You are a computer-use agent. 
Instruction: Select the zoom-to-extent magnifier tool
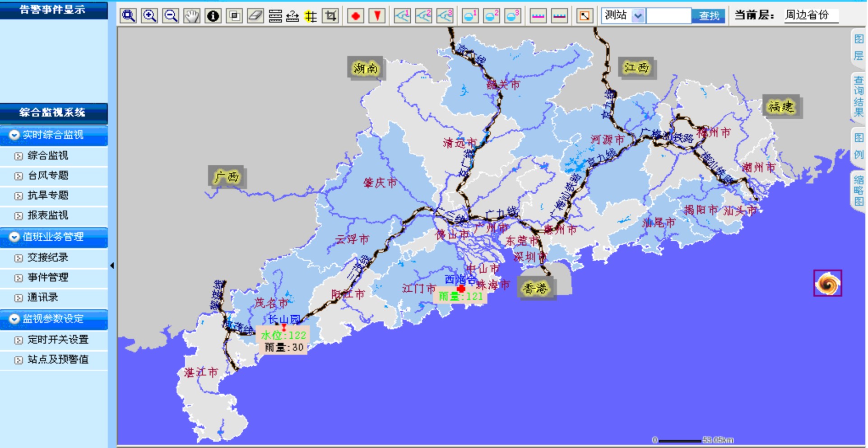click(129, 16)
